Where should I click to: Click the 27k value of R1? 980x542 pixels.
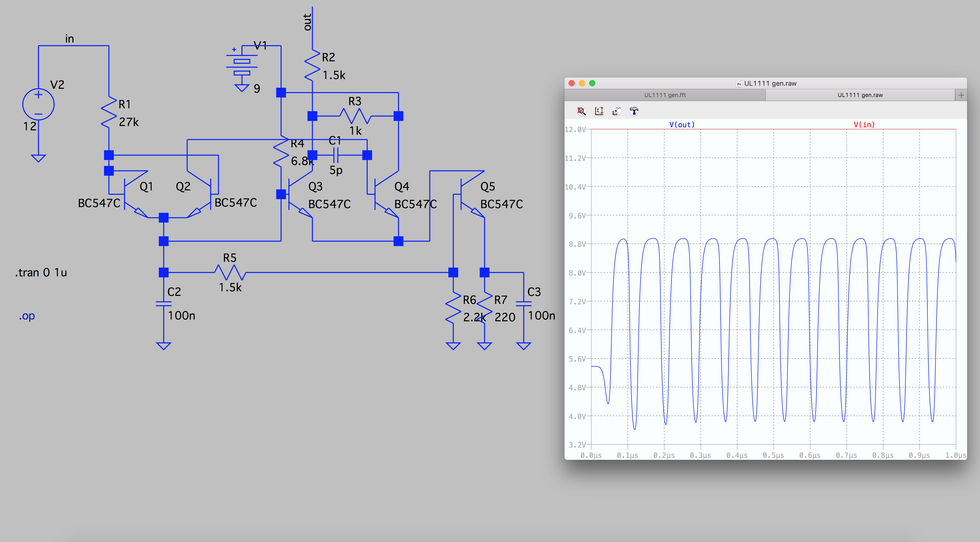click(129, 122)
